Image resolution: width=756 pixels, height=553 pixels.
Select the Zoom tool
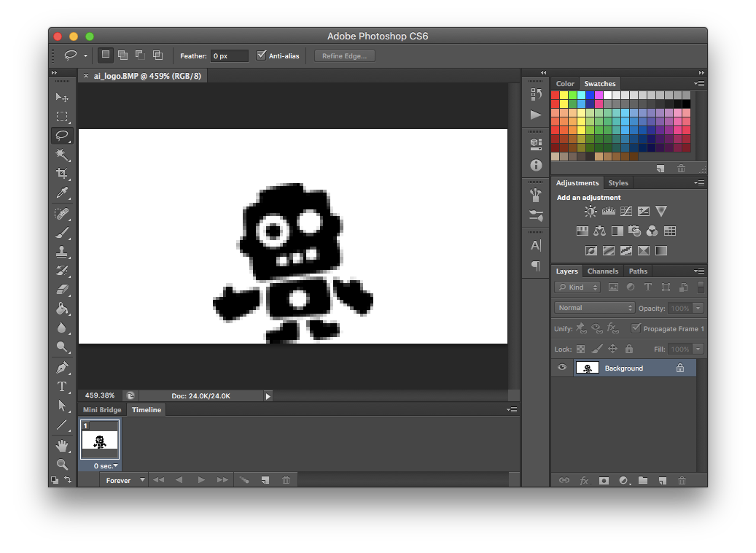[x=62, y=464]
